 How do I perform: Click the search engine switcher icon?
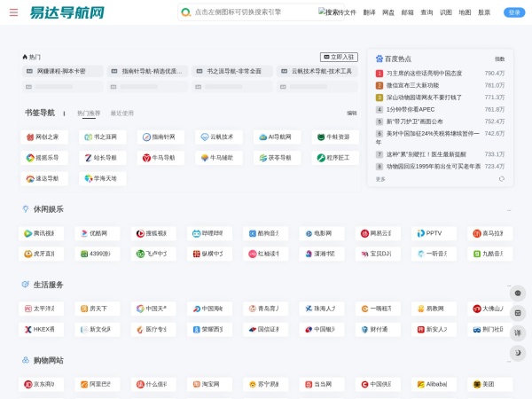pos(185,12)
